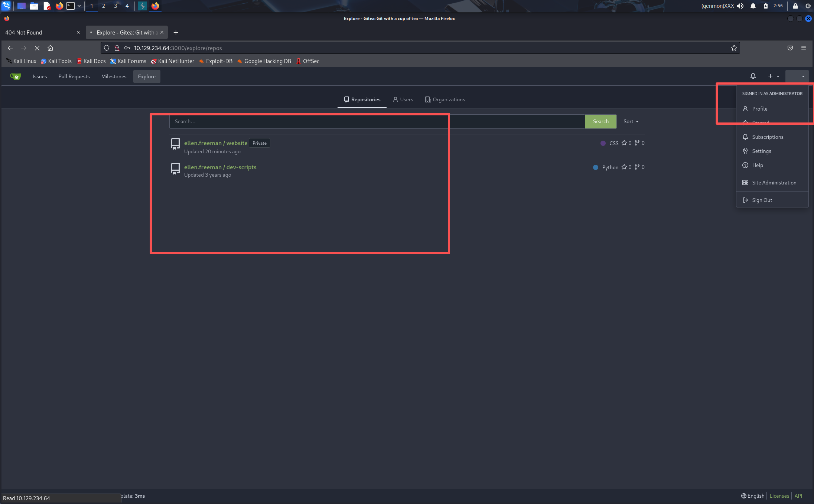Click the repository search field
Screen dimensions: 814x504
tap(377, 121)
